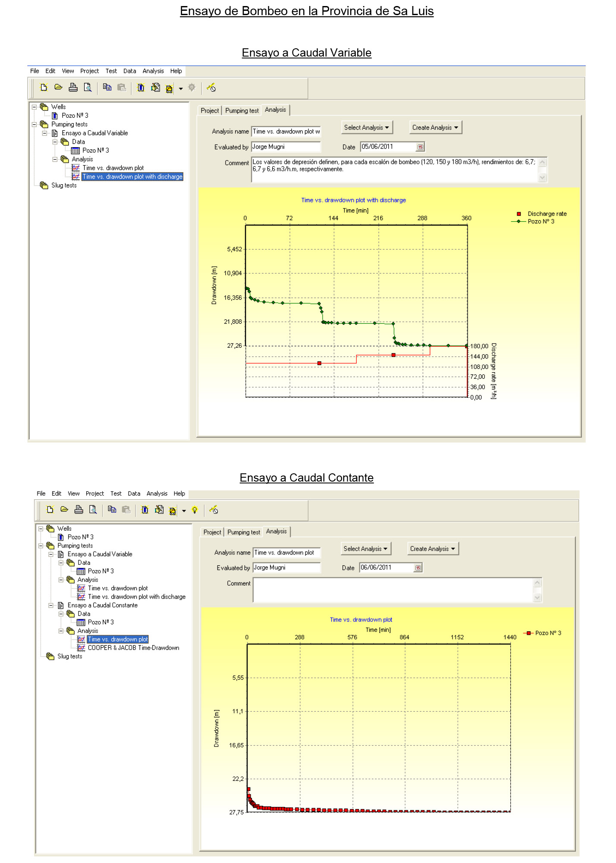Switch to Pumping test tab in upper window

[242, 110]
